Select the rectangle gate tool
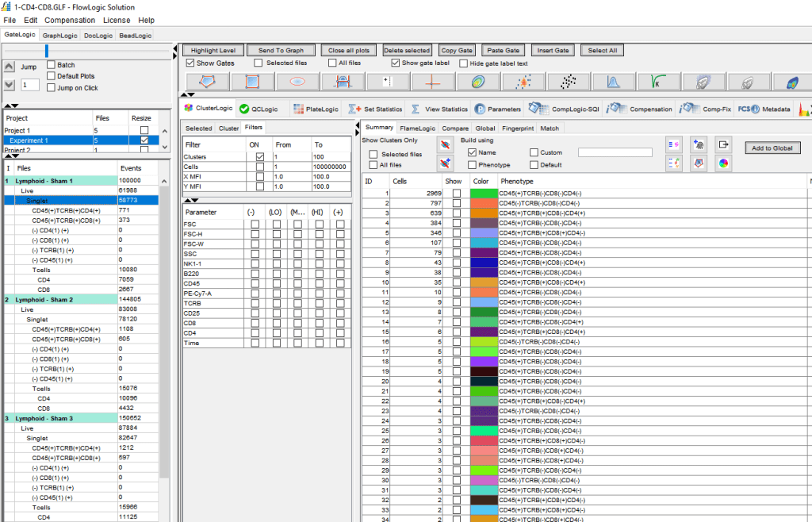 [x=254, y=81]
